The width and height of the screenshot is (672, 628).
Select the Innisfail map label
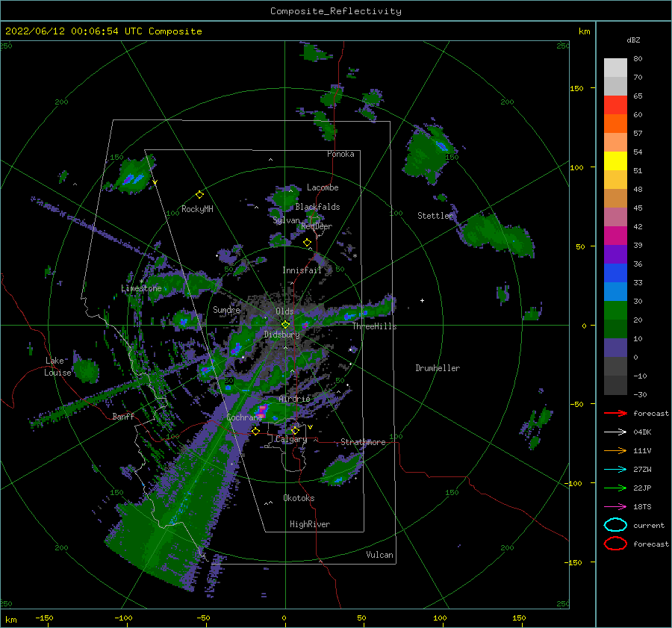(302, 270)
